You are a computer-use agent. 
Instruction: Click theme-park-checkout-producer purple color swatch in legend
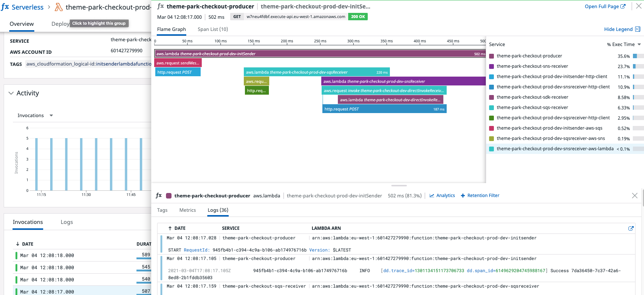pos(491,56)
